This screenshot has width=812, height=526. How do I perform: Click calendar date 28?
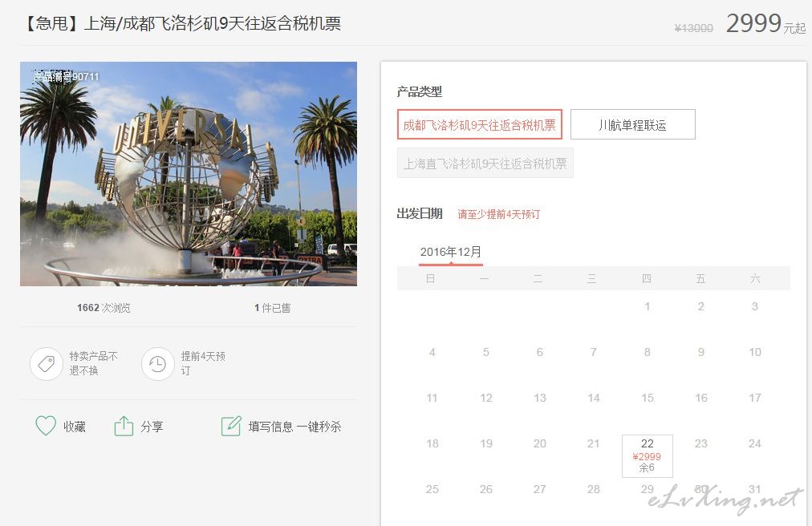click(x=594, y=489)
